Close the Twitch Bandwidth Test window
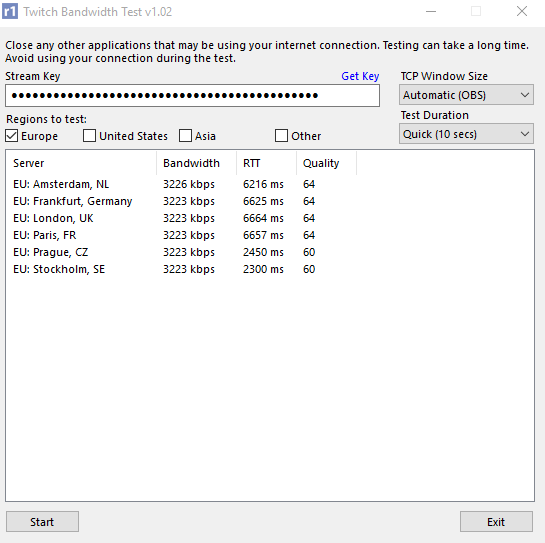The height and width of the screenshot is (543, 545). click(522, 11)
